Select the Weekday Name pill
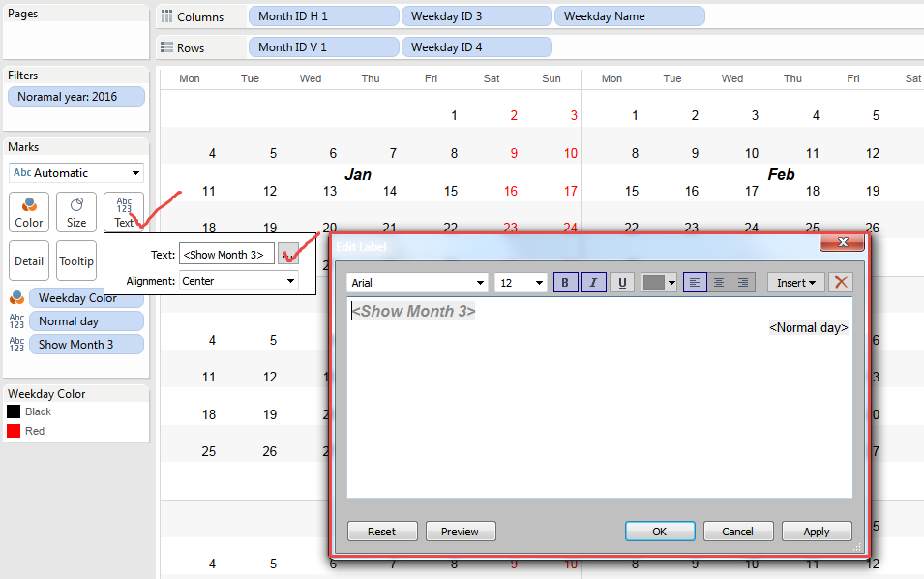The width and height of the screenshot is (924, 579). coord(629,16)
